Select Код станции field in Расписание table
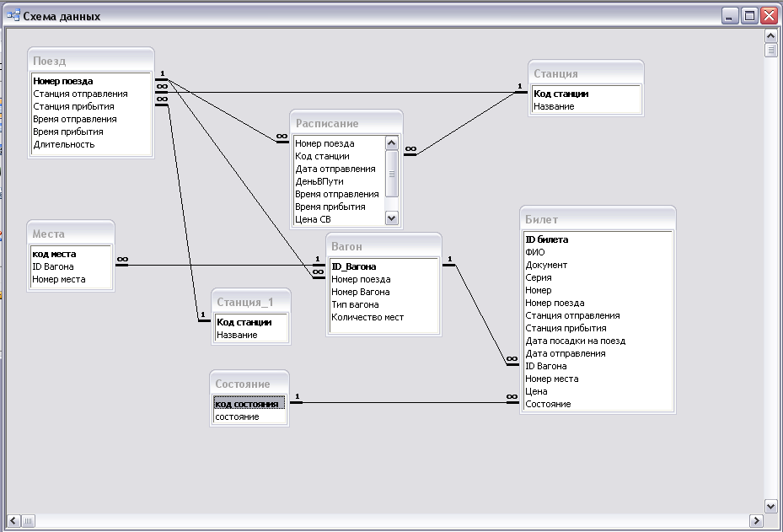This screenshot has width=783, height=532. pyautogui.click(x=340, y=156)
